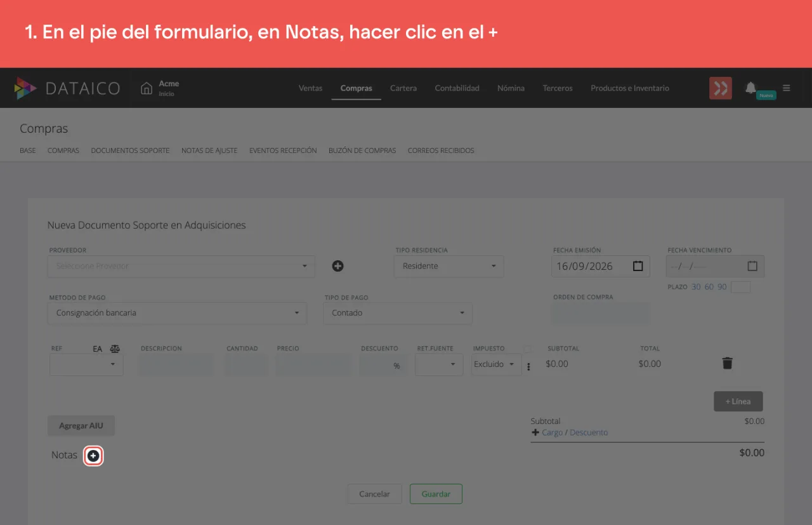Expand the Tipo de Pago dropdown
812x525 pixels.
[x=398, y=313]
